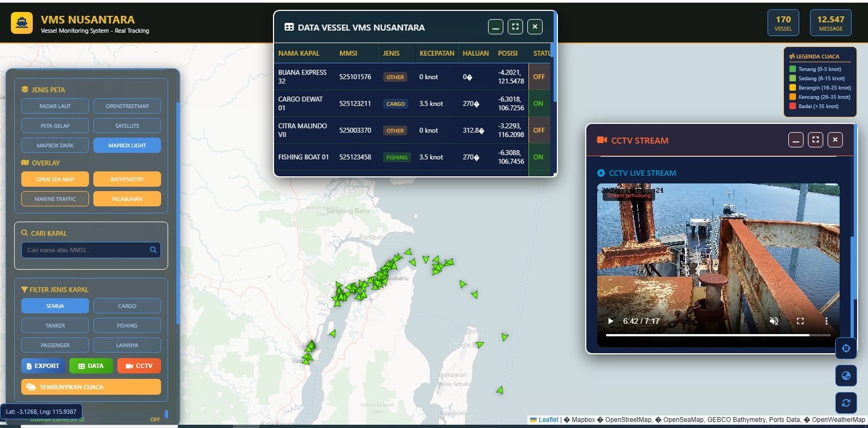The image size is (868, 428).
Task: Toggle Marine Traffic overlay
Action: 55,199
